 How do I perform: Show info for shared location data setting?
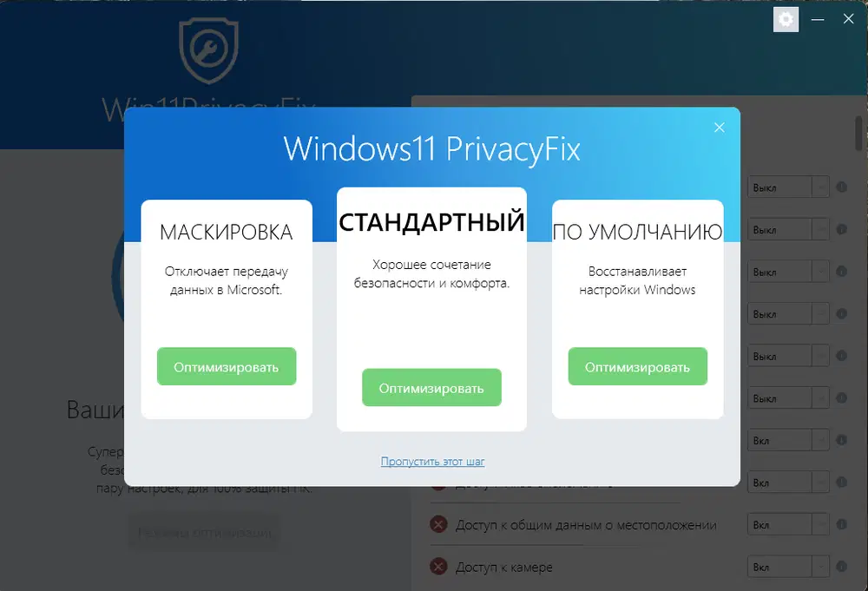841,524
